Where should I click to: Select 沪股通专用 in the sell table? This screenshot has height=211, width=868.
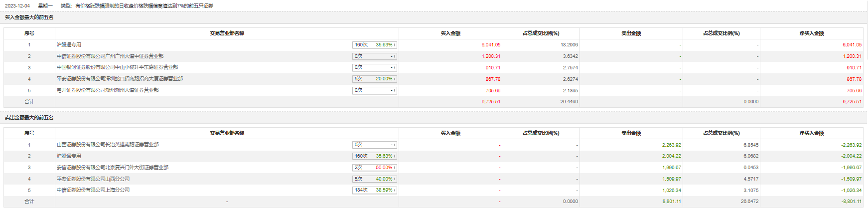[x=69, y=156]
